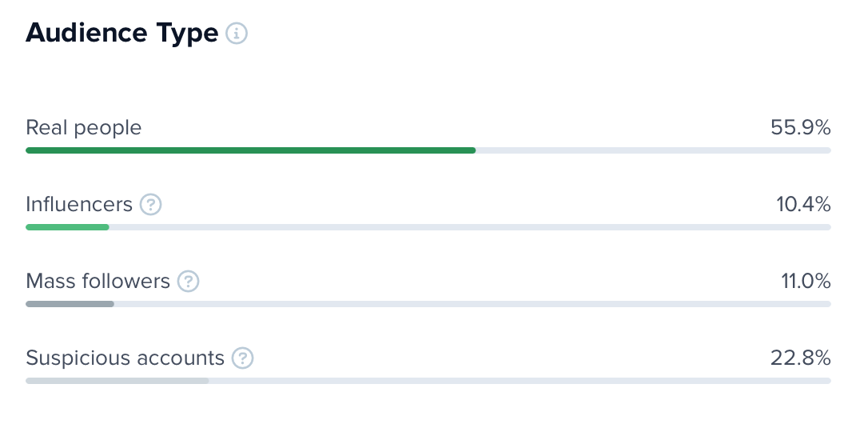Screen dimensions: 868x424
Task: Click the 10.4% Influencers value
Action: 803,205
